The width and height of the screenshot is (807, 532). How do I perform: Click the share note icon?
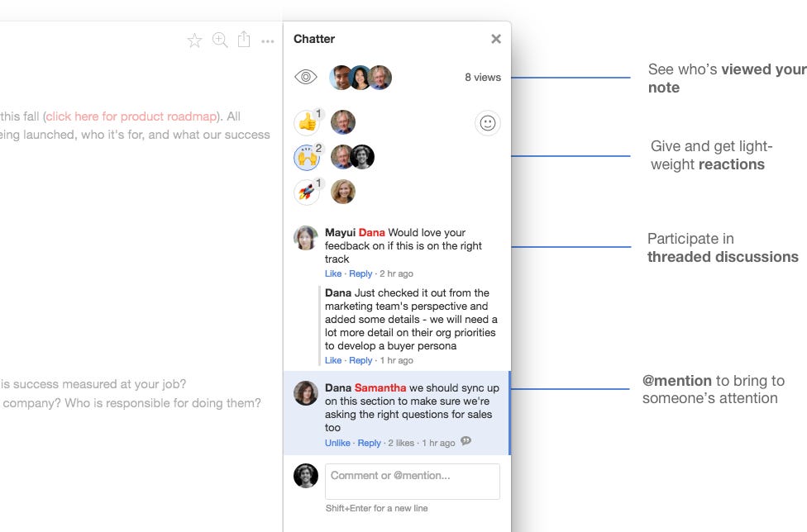click(244, 39)
